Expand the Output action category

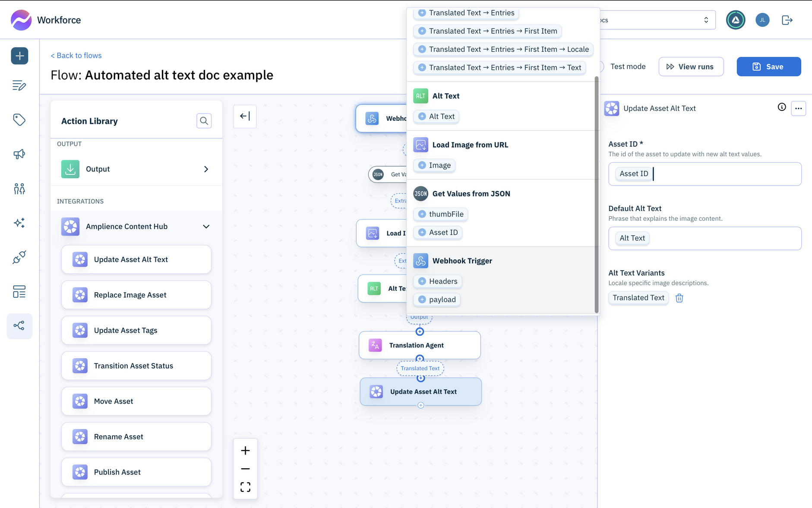[206, 169]
